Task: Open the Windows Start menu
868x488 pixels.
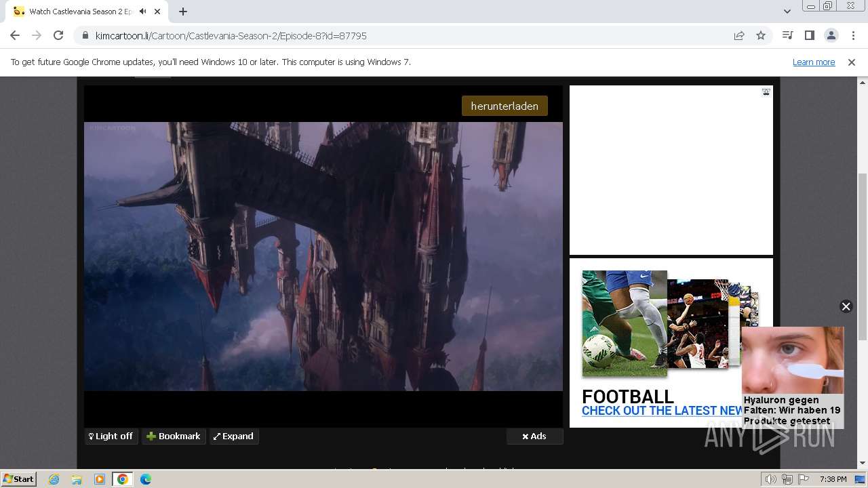Action: click(x=19, y=479)
